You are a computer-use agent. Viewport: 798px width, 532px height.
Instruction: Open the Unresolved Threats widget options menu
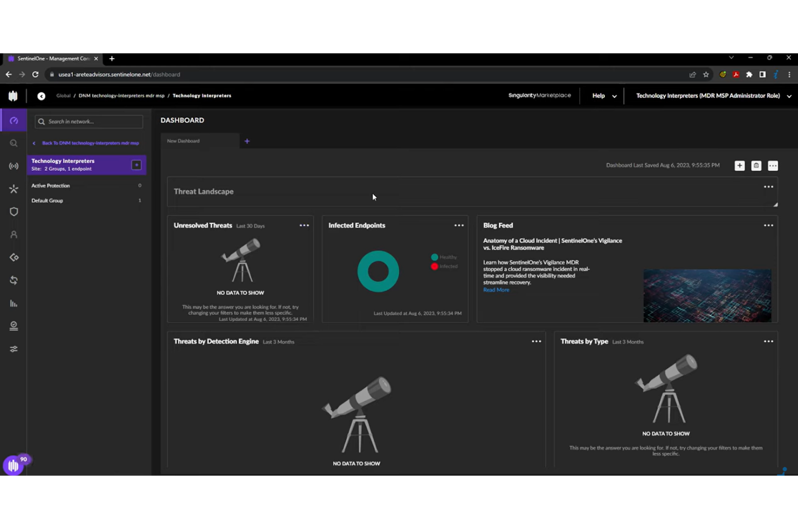pyautogui.click(x=304, y=225)
